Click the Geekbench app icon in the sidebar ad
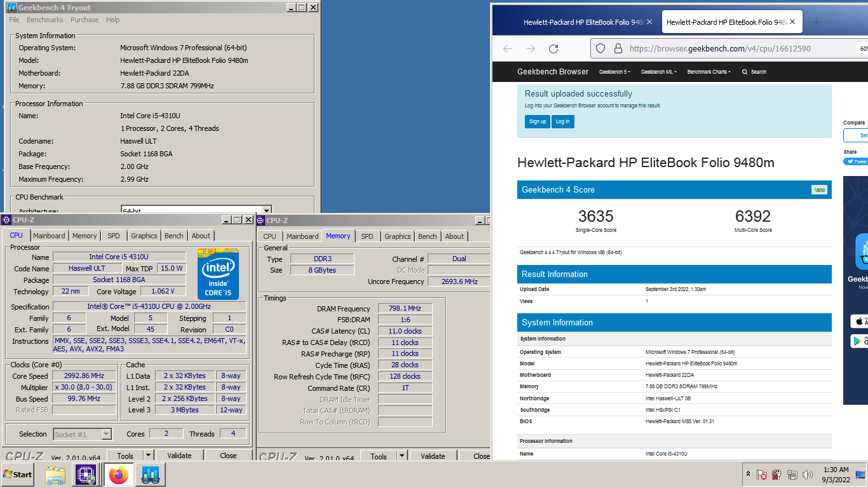 tap(862, 252)
